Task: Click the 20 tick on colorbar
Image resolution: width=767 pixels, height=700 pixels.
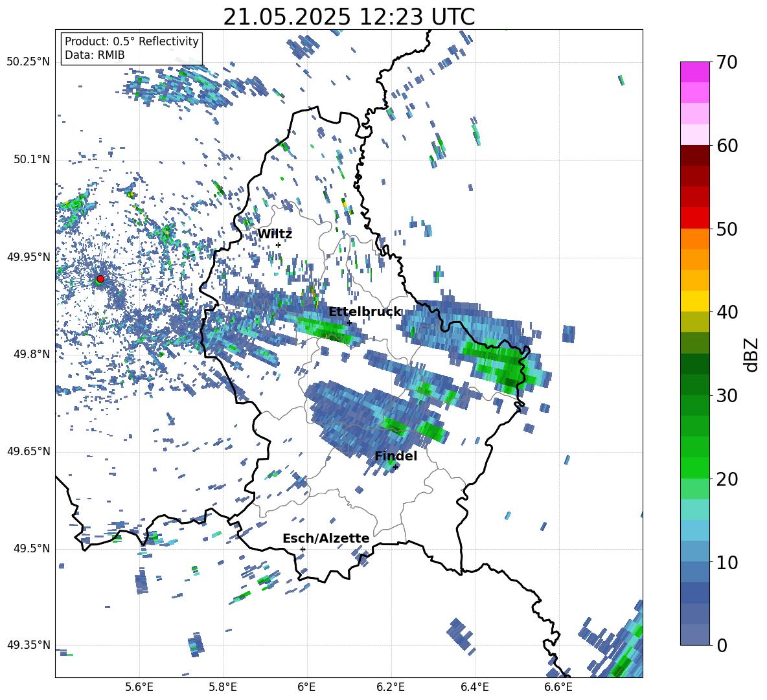Action: click(727, 479)
